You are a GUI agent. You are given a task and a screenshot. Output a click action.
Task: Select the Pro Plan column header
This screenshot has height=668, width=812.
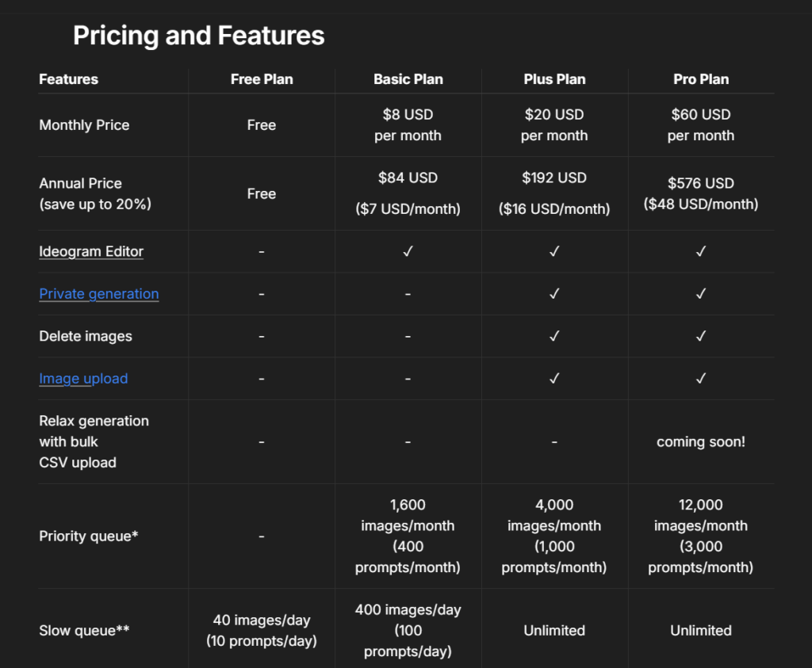[701, 79]
